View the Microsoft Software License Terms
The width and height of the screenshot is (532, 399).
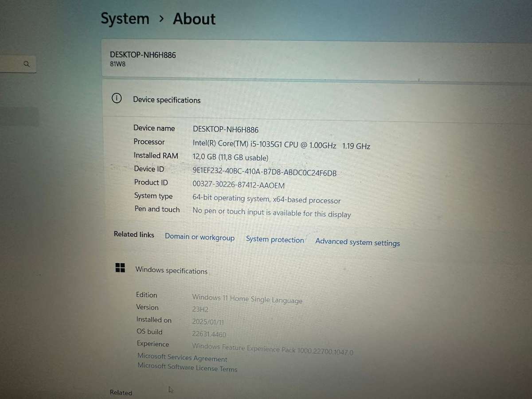(187, 368)
